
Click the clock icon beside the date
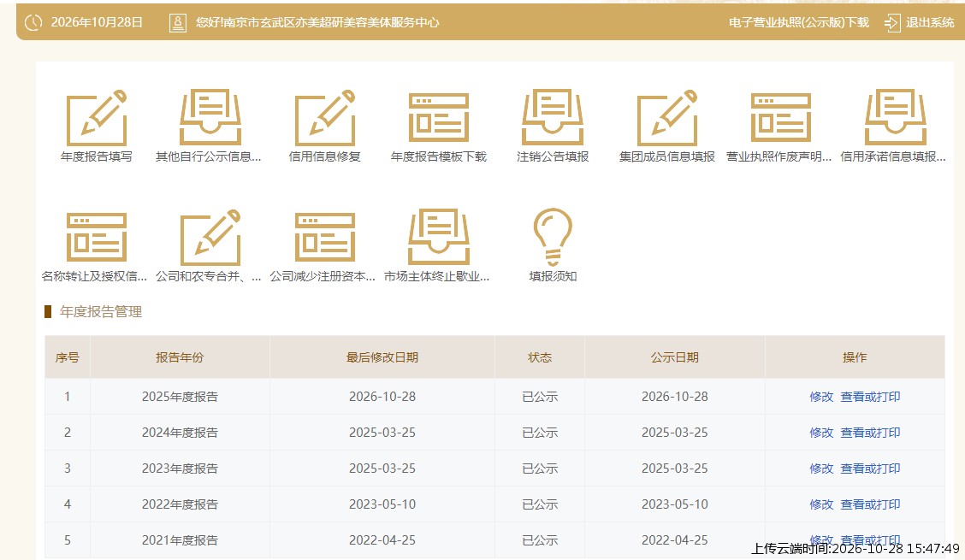(33, 22)
